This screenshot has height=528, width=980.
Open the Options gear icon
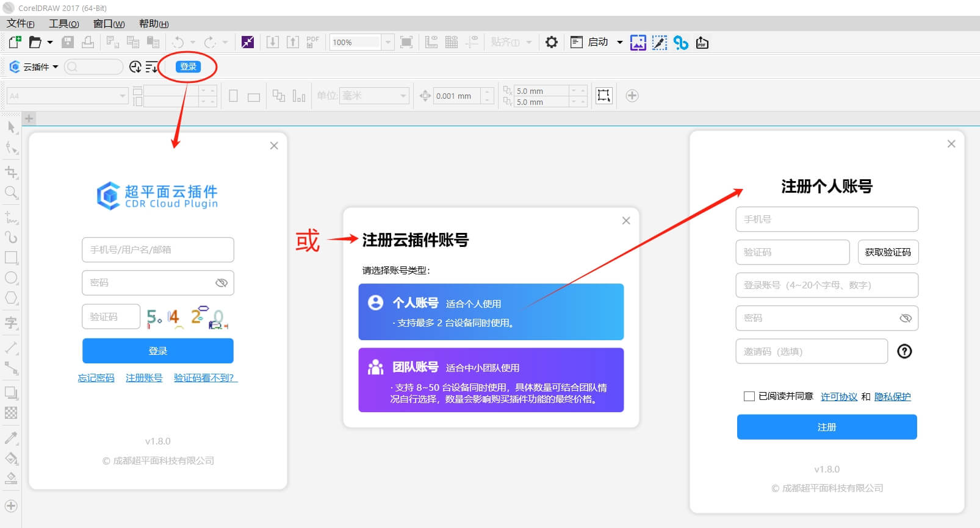[x=552, y=42]
